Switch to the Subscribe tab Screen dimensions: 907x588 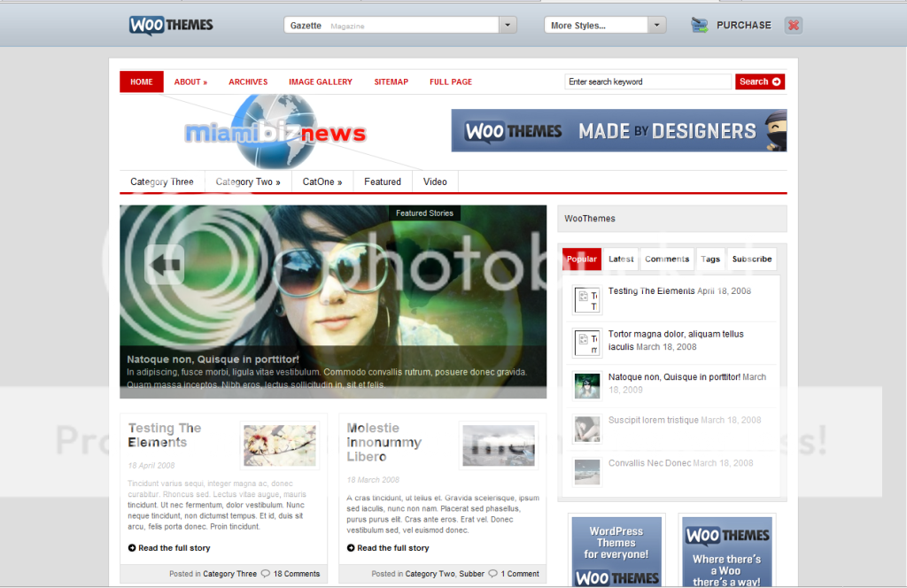tap(752, 259)
